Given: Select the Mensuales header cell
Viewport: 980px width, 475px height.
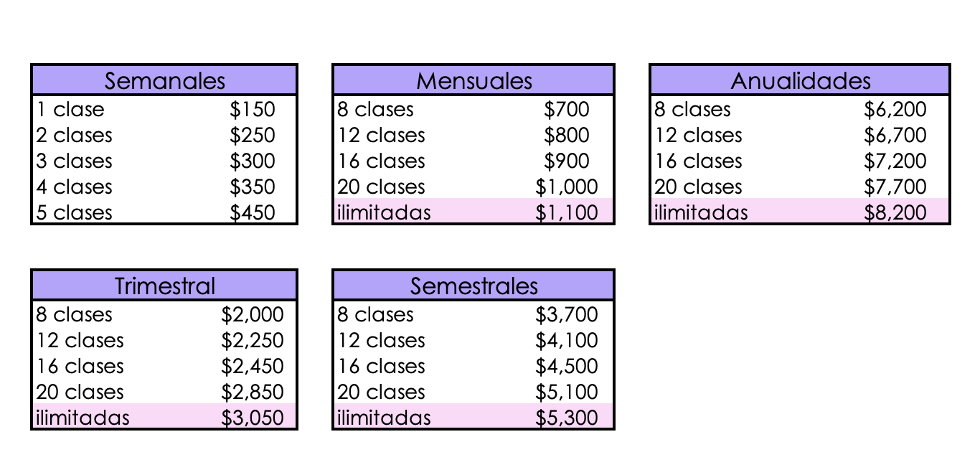Looking at the screenshot, I should pos(473,80).
